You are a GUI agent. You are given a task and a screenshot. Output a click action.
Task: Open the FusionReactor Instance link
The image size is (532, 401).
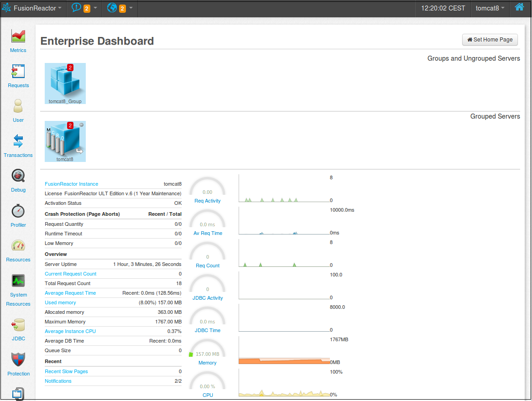(72, 184)
